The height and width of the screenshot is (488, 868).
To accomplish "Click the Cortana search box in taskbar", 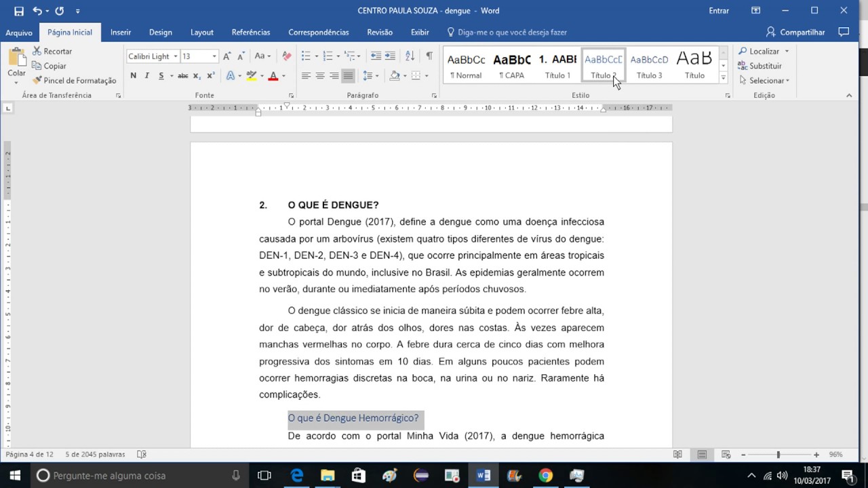I will [140, 475].
